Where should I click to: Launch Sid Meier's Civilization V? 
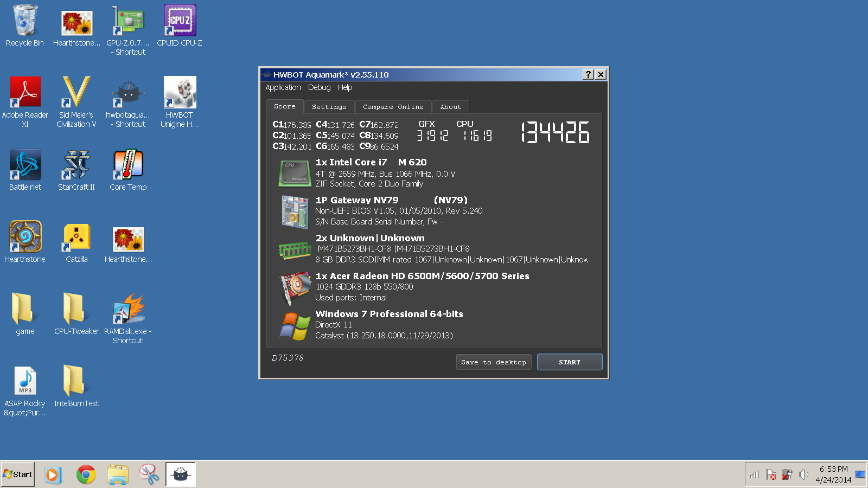click(x=76, y=102)
